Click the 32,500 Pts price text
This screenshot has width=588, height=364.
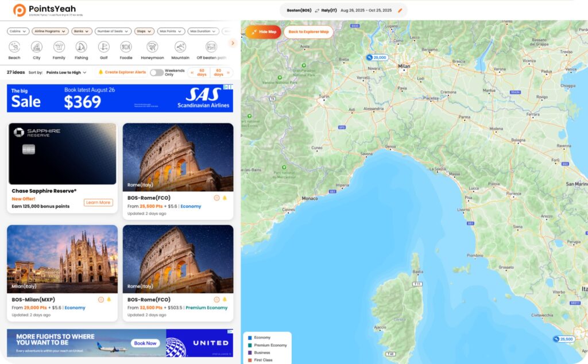pyautogui.click(x=151, y=308)
